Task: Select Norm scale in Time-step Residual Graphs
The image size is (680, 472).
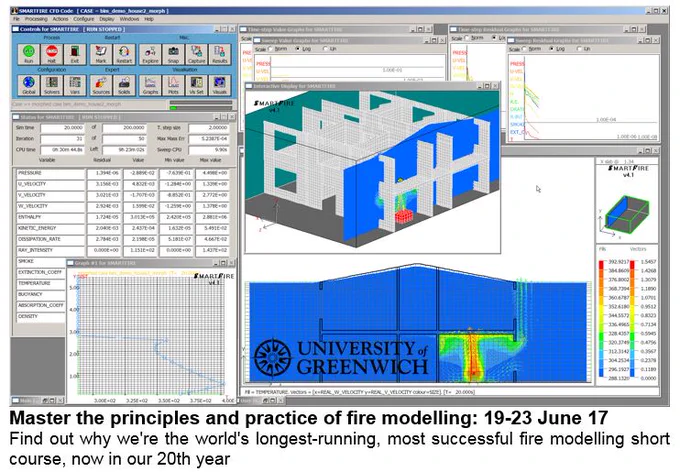Action: coord(467,38)
